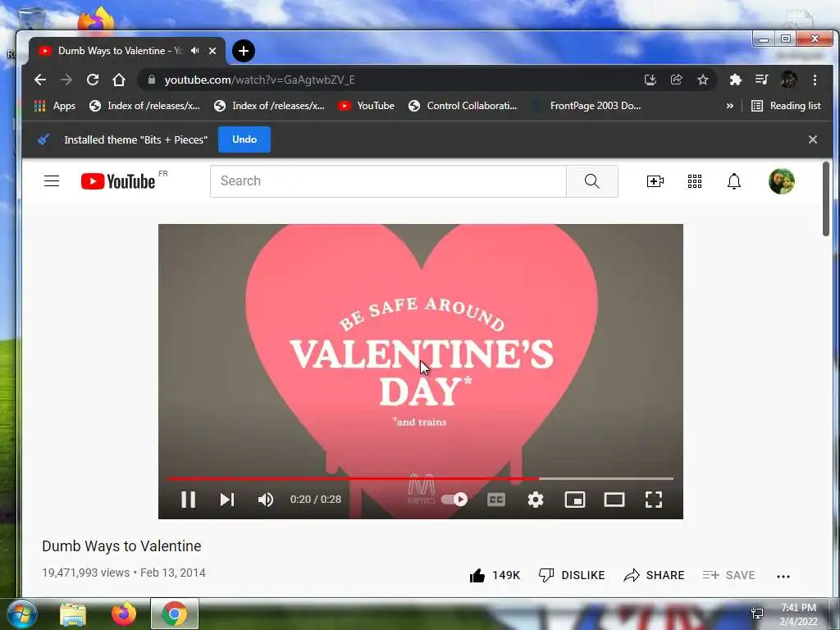Skip to next video
This screenshot has height=630, width=840.
coord(227,500)
